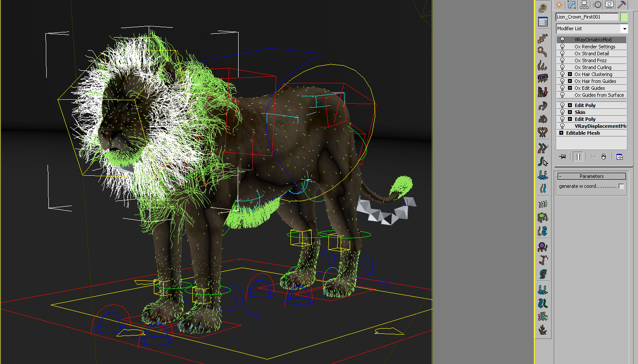Click the Motion panel wheel icon
The width and height of the screenshot is (638, 364).
(597, 5)
